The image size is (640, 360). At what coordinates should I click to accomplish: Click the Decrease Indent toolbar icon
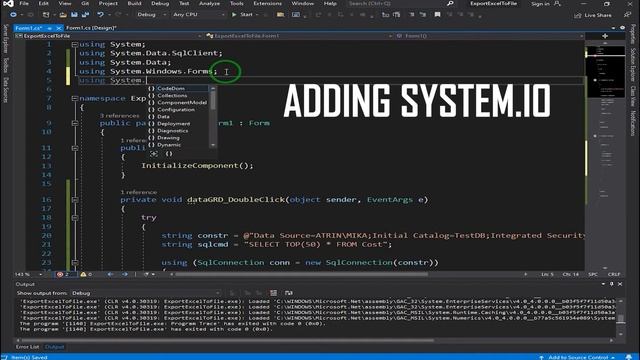point(411,15)
